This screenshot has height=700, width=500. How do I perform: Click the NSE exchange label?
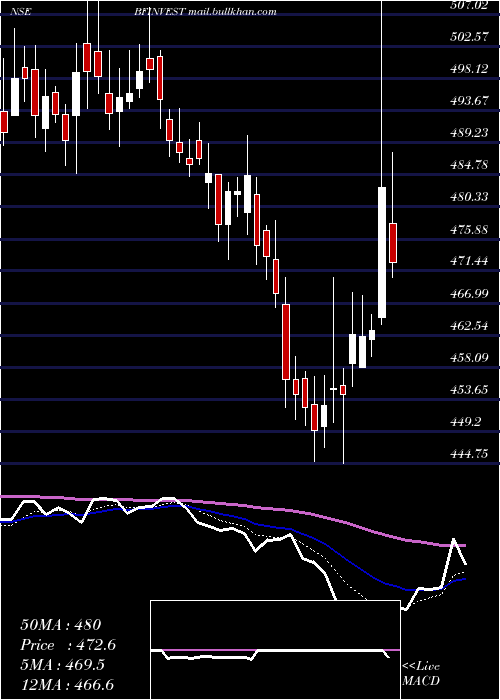click(21, 12)
